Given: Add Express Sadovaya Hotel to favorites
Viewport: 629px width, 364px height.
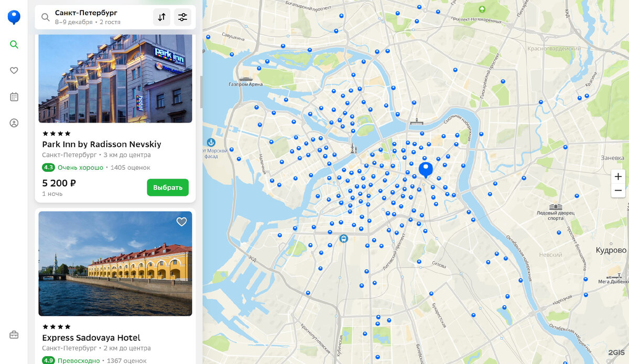Looking at the screenshot, I should 181,222.
